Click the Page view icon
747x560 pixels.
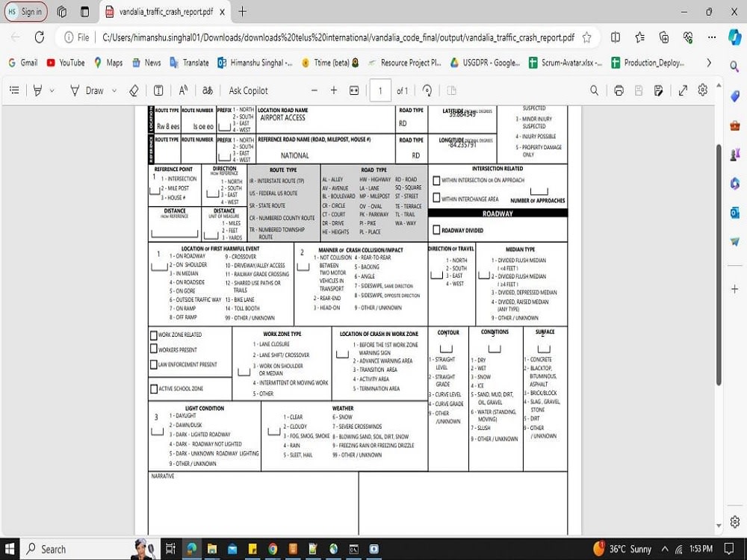452,90
